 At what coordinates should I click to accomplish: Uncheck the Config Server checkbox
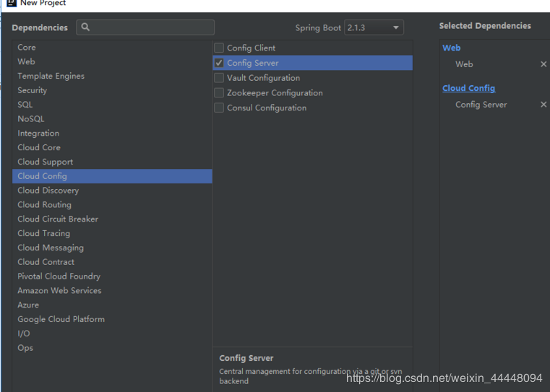point(219,63)
